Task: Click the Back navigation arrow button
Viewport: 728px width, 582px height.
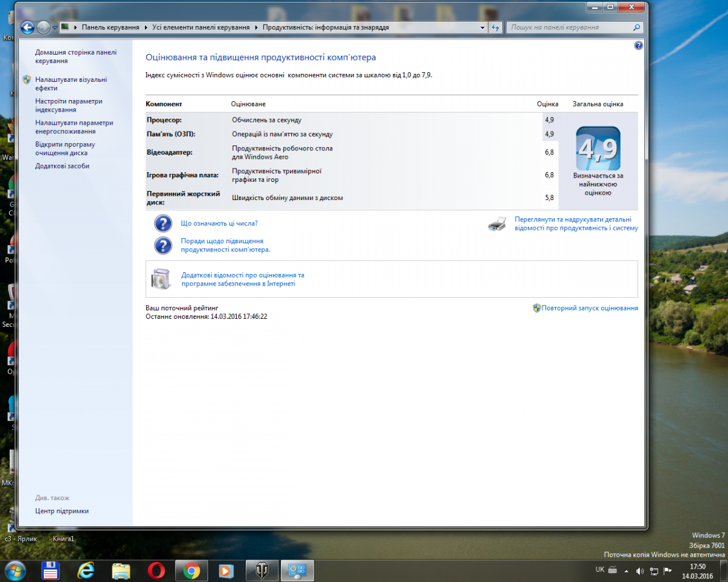Action: point(27,27)
